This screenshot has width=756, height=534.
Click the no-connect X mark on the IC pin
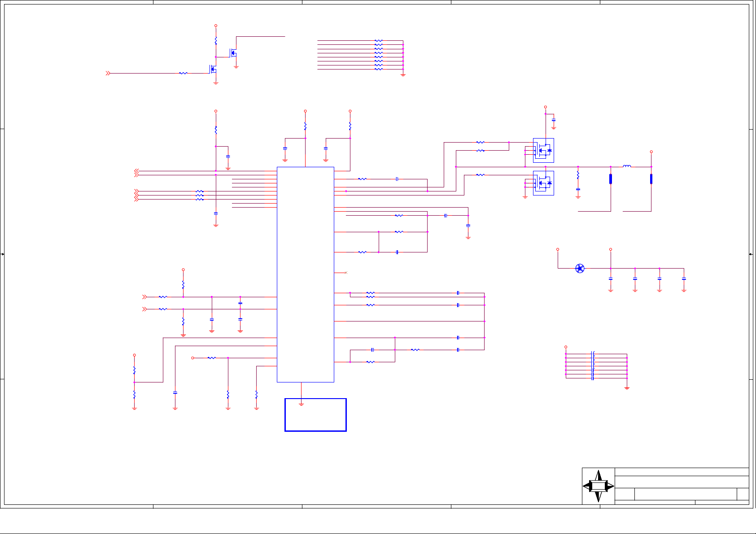point(345,273)
